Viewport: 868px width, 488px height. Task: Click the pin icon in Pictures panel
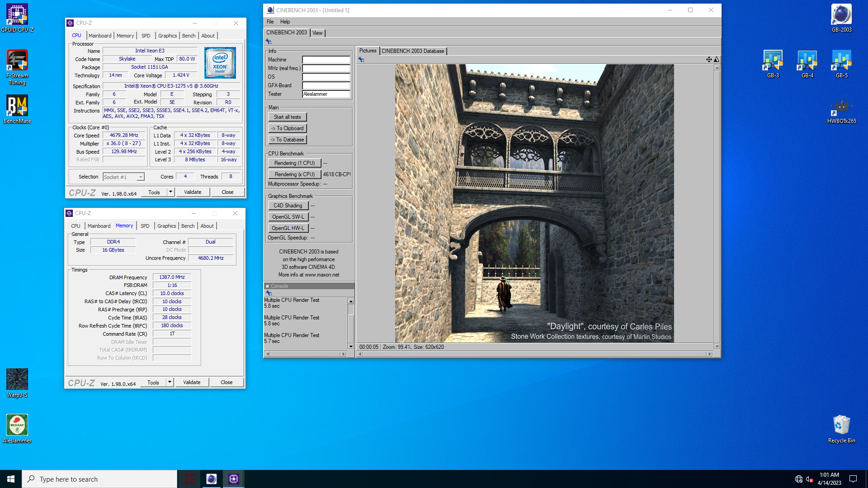361,59
